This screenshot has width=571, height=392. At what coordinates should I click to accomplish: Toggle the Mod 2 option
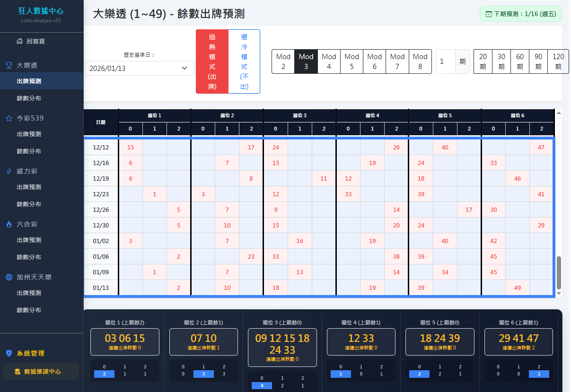coord(283,61)
